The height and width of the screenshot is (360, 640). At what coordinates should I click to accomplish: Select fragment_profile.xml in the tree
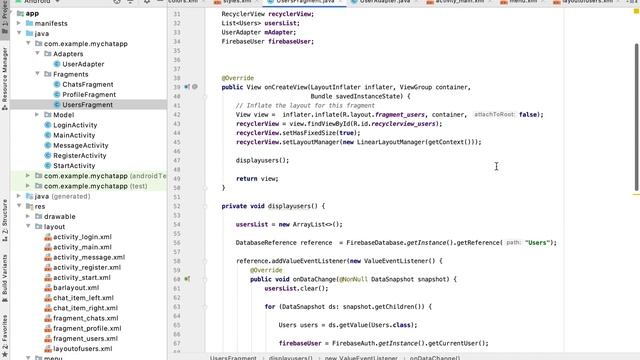pyautogui.click(x=88, y=328)
